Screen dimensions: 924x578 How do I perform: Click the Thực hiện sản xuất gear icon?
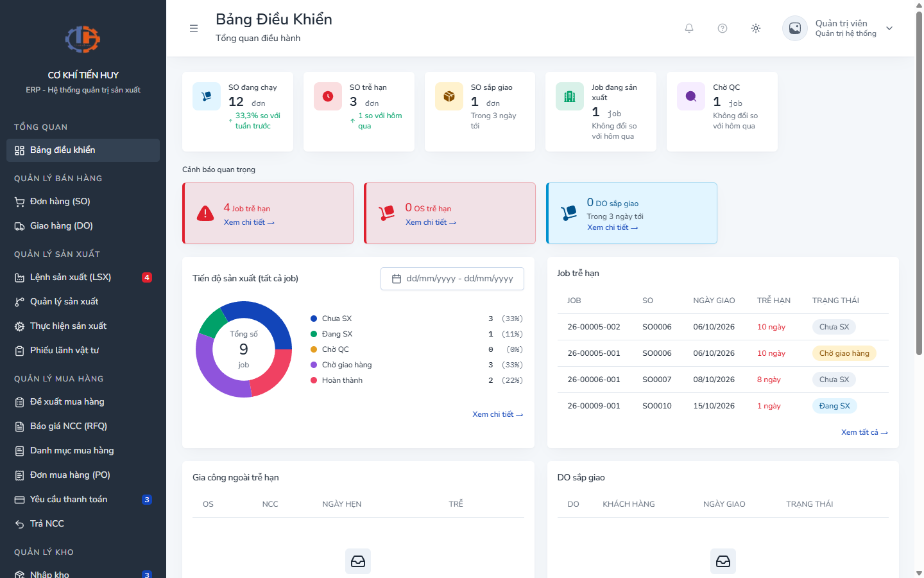tap(20, 326)
